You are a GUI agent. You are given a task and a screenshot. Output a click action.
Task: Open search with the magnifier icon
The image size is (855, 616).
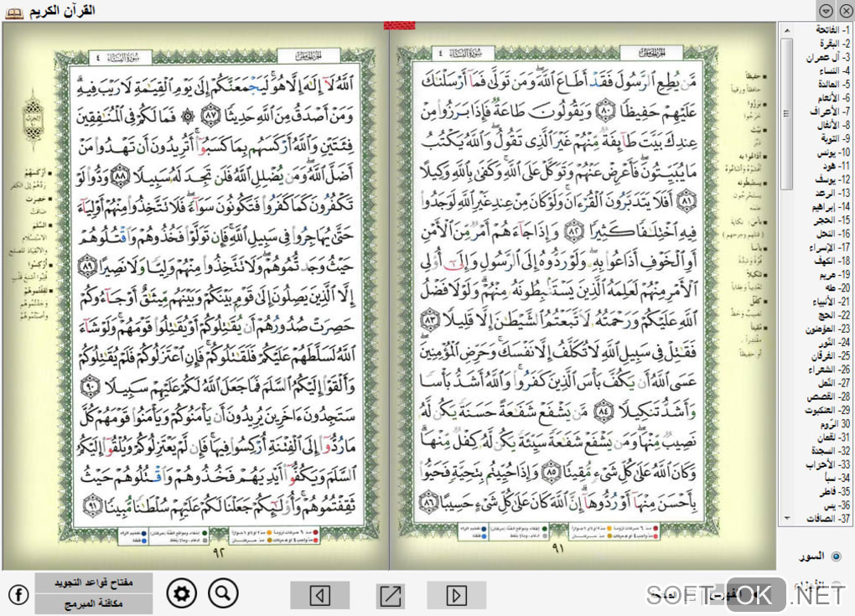[x=223, y=593]
